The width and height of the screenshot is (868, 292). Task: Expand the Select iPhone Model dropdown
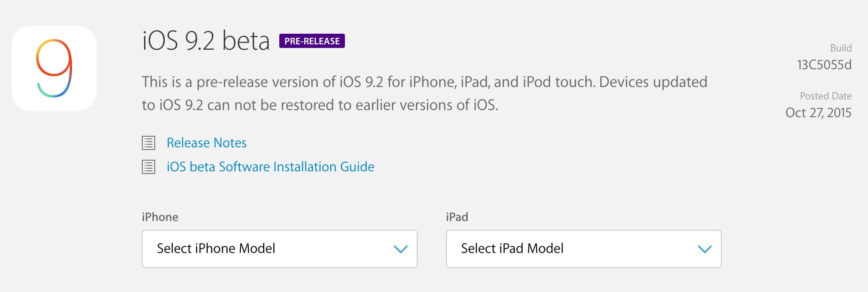[x=279, y=249]
